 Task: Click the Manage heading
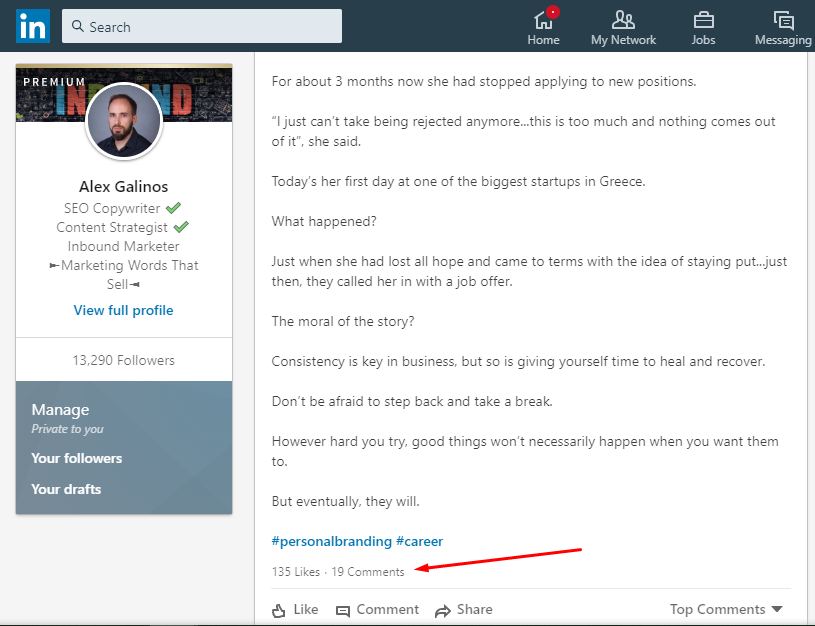tap(60, 410)
